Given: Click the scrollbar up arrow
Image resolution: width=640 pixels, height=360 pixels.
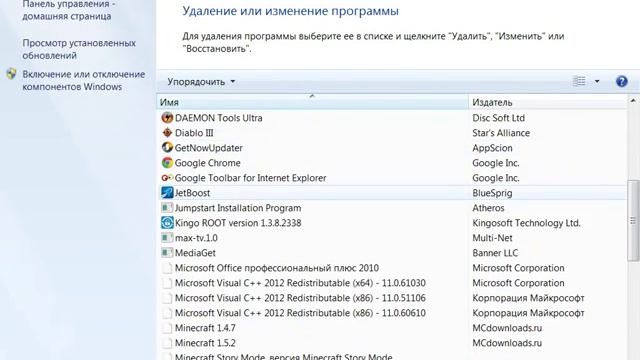Looking at the screenshot, I should pos(633,100).
